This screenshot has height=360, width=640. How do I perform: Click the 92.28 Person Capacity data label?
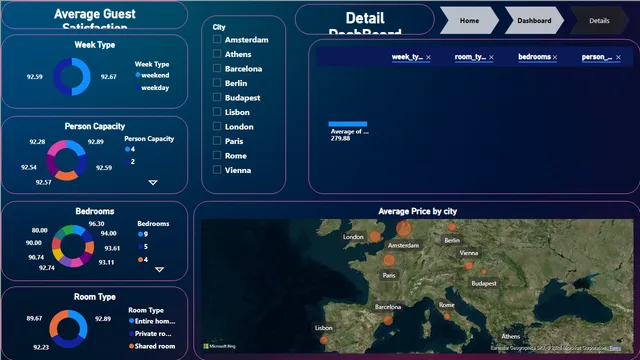37,142
